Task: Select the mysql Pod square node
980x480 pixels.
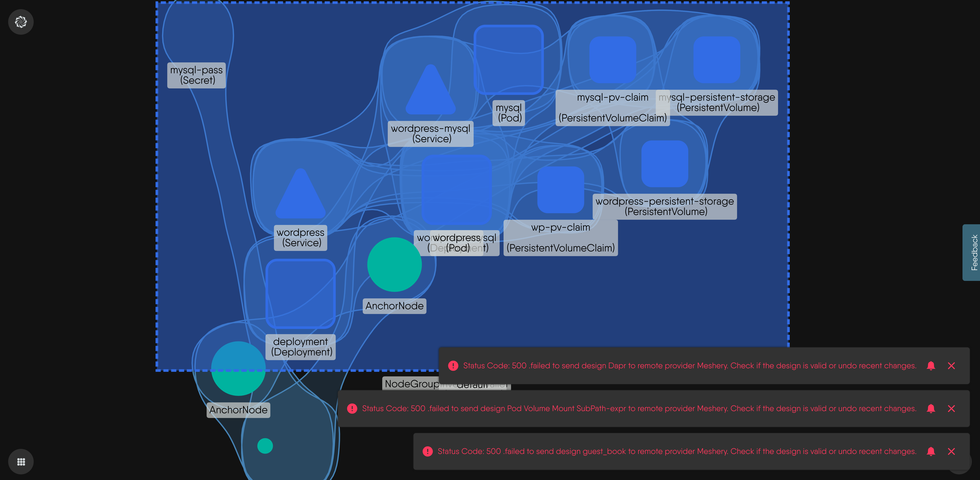Action: [x=509, y=60]
